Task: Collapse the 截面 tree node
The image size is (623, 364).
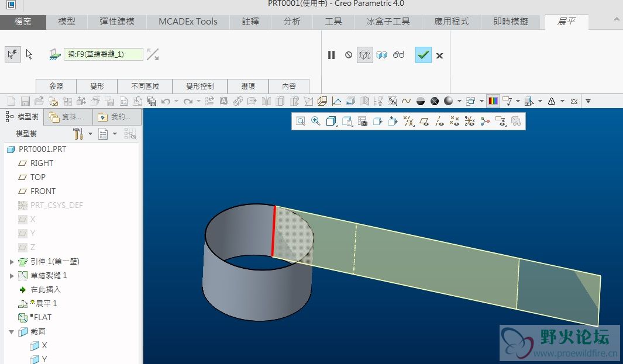Action: click(x=12, y=331)
